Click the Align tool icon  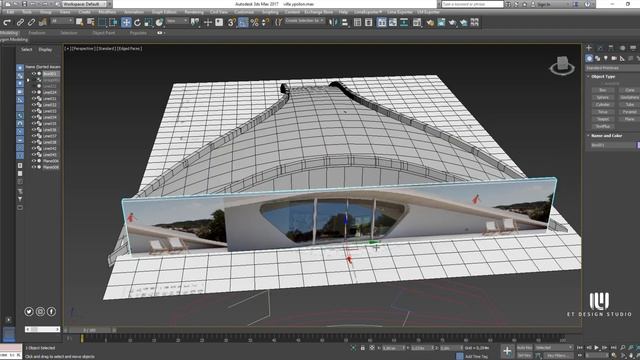(345, 22)
